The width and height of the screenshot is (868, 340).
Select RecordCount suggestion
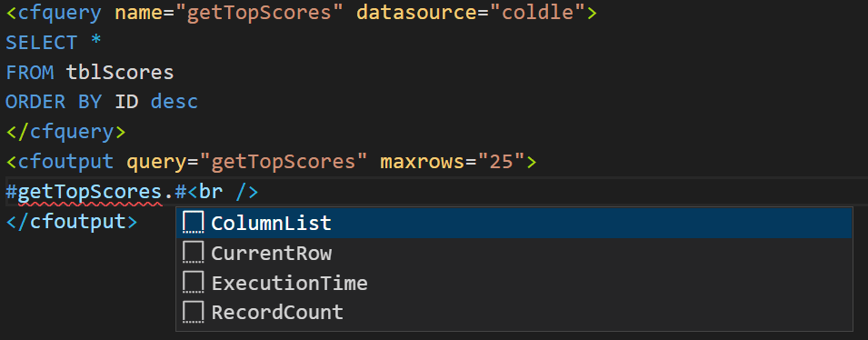coord(514,313)
